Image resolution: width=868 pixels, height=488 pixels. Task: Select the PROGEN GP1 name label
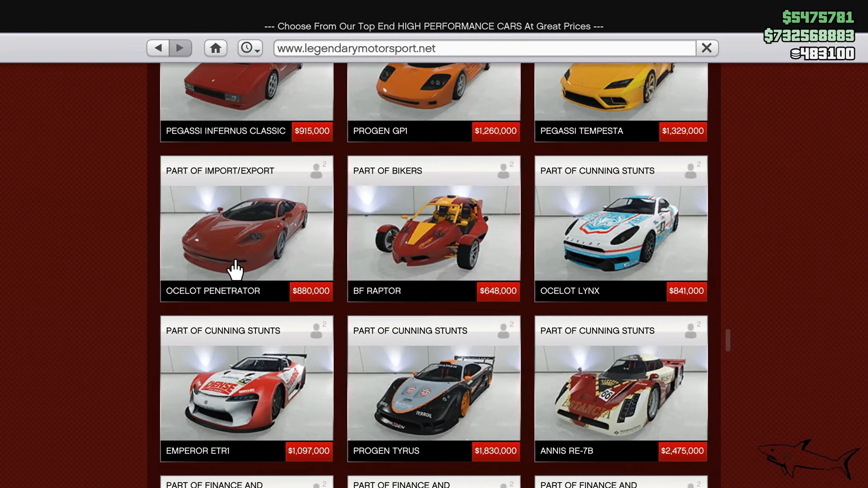point(380,131)
